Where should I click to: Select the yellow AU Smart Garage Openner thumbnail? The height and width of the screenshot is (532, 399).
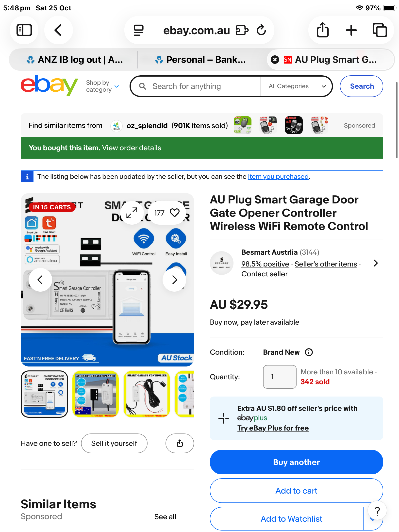coord(95,394)
